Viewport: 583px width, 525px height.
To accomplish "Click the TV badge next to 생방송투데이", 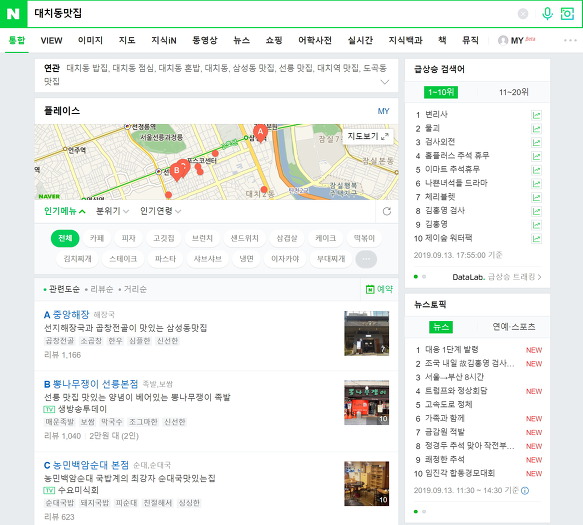I will point(49,409).
